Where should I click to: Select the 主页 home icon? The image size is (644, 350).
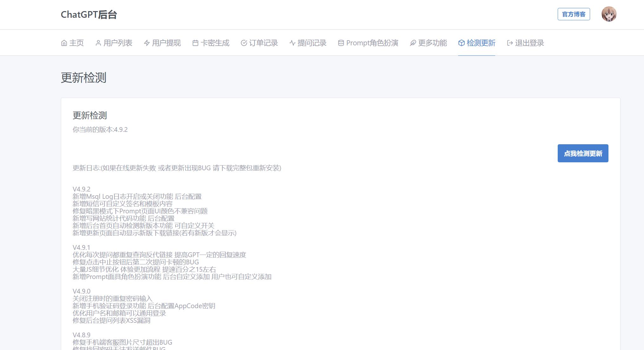[64, 42]
